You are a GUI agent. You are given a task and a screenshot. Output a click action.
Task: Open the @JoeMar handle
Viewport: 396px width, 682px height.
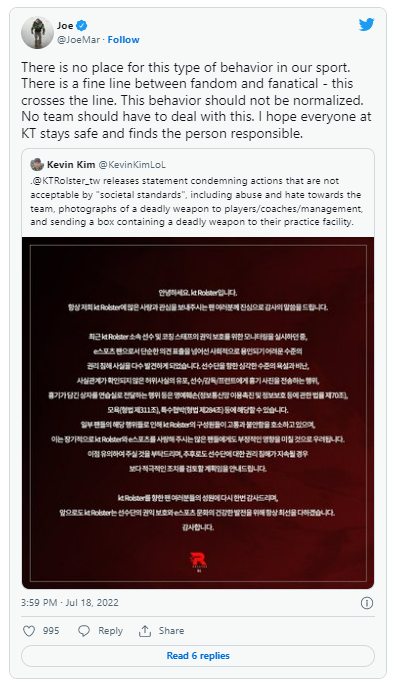[79, 40]
